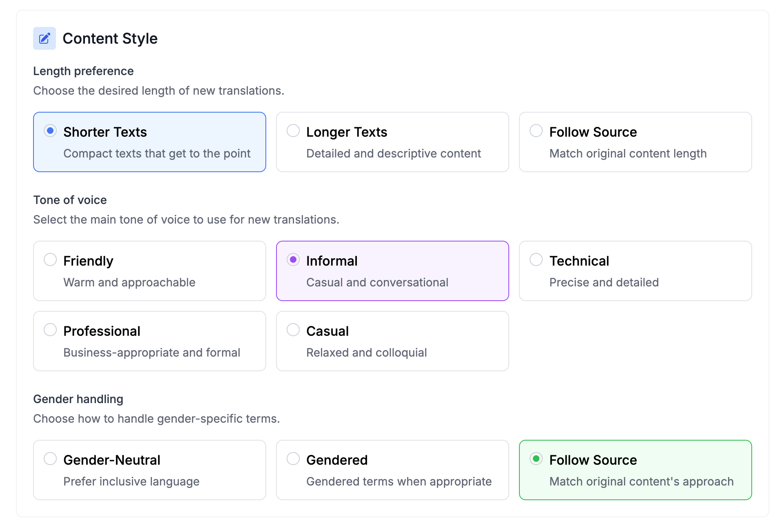Click the 'Match original content's approach' description

[x=641, y=481]
